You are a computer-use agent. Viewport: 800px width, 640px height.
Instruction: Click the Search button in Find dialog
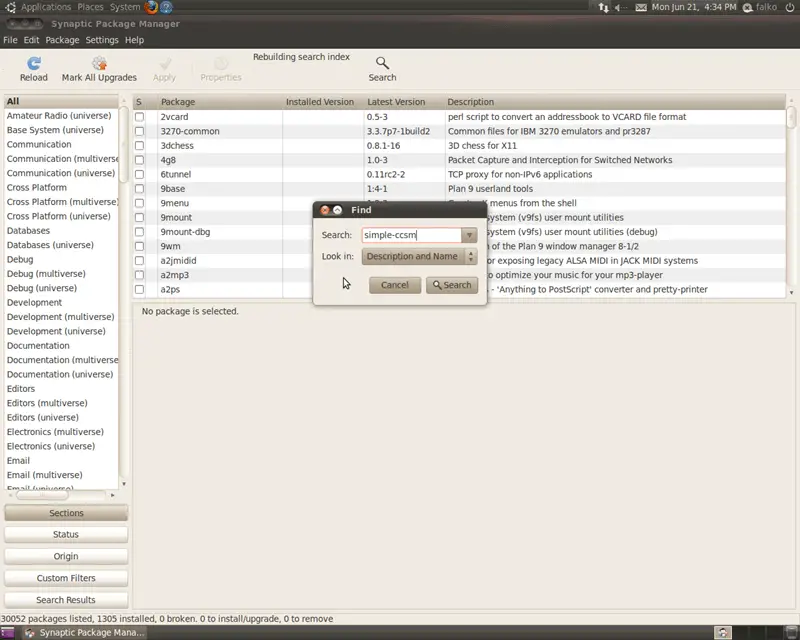click(452, 285)
